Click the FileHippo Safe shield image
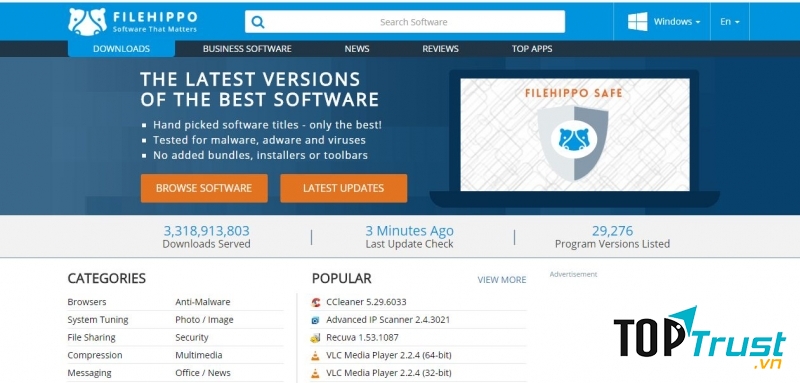Screen dimensions: 800x383 point(574,143)
